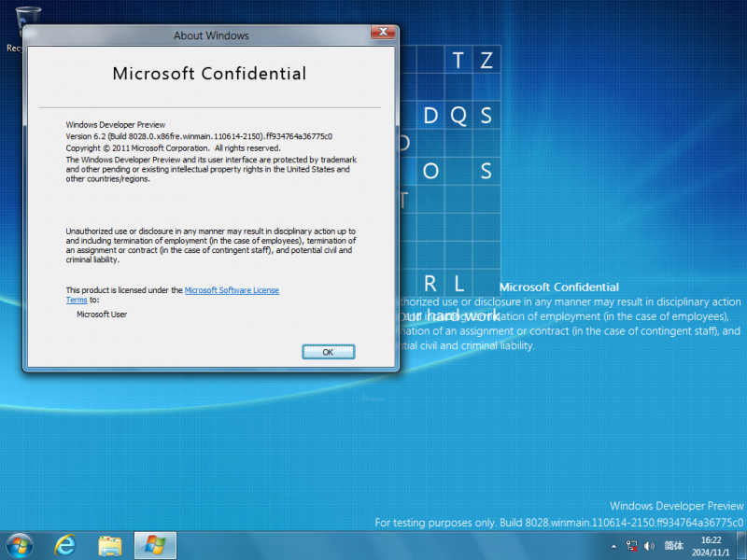Select the Z tile on the desktop grid

point(486,60)
